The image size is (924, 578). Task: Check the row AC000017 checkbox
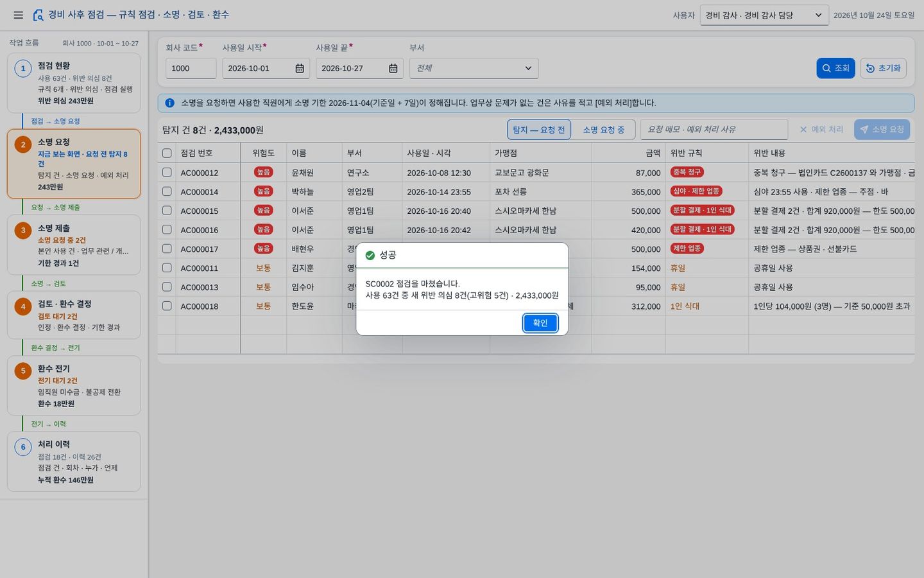tap(167, 249)
